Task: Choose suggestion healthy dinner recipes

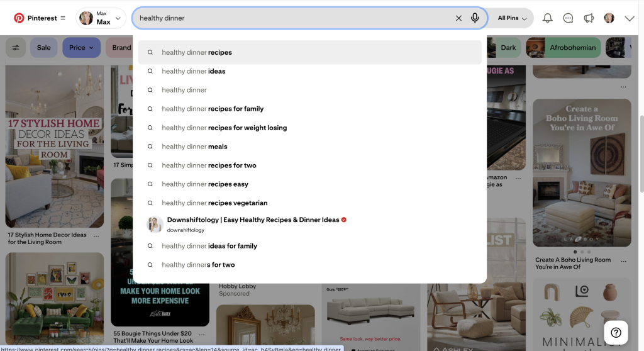Action: tap(309, 52)
